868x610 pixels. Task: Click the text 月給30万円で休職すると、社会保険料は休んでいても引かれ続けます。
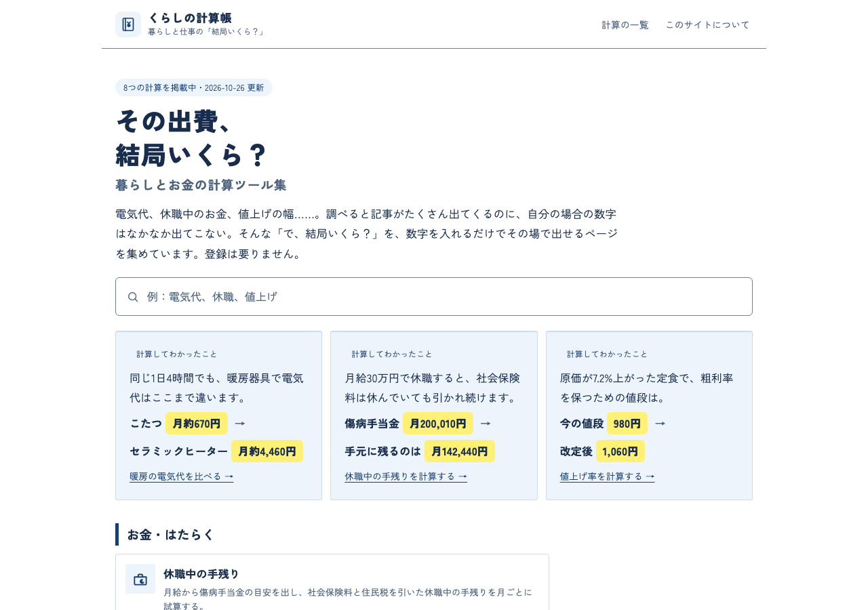coord(433,388)
